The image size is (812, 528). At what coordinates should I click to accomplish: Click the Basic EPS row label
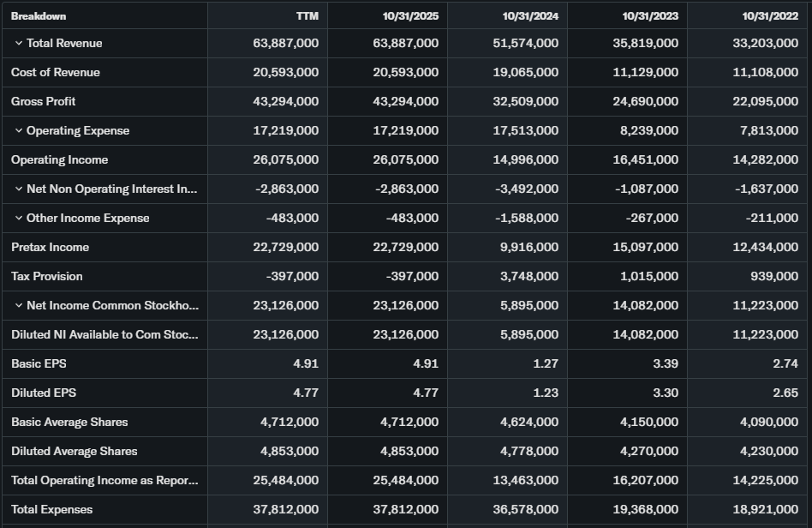pyautogui.click(x=39, y=364)
